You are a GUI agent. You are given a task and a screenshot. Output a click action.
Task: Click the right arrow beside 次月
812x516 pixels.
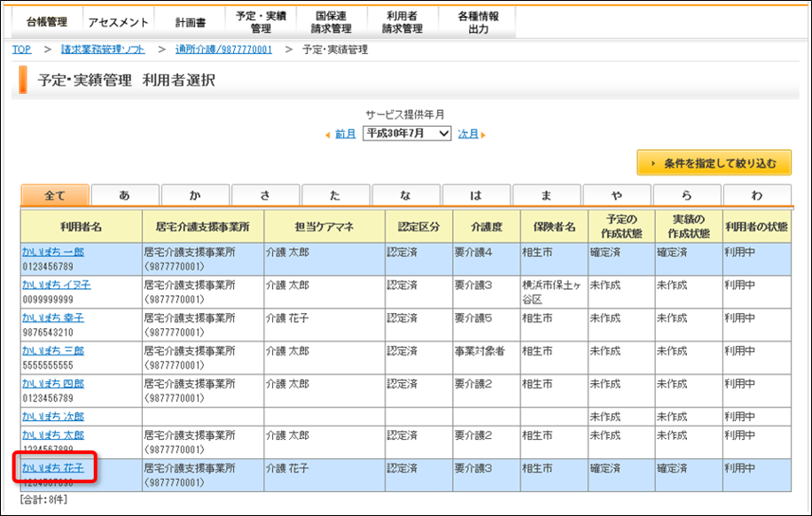[483, 136]
